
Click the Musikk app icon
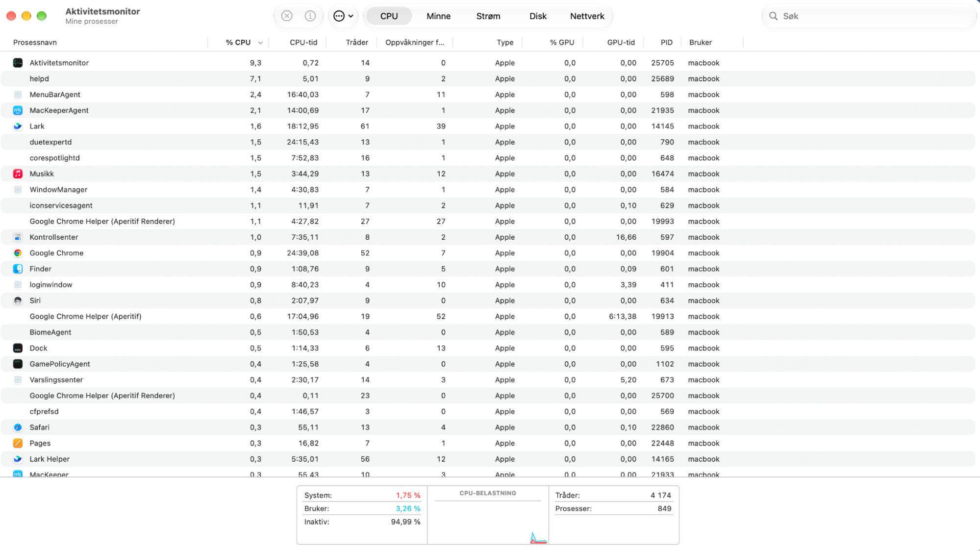tap(18, 174)
